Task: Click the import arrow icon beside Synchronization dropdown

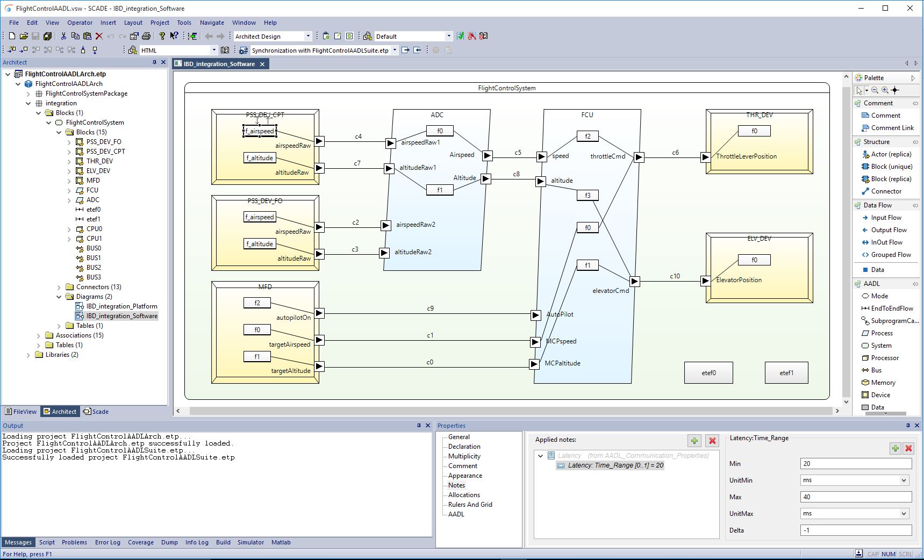Action: [417, 50]
